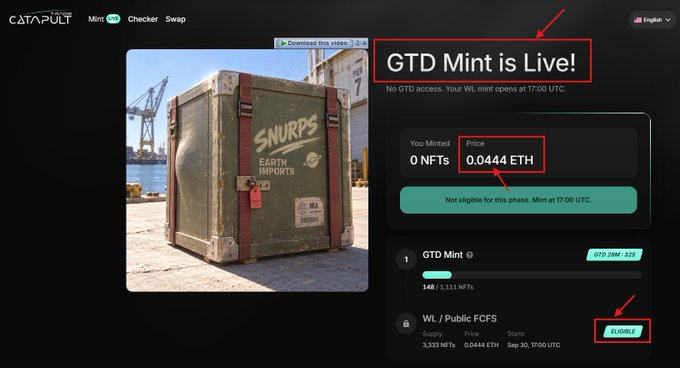Click the 148 / 1,111 NFTs count

[448, 287]
